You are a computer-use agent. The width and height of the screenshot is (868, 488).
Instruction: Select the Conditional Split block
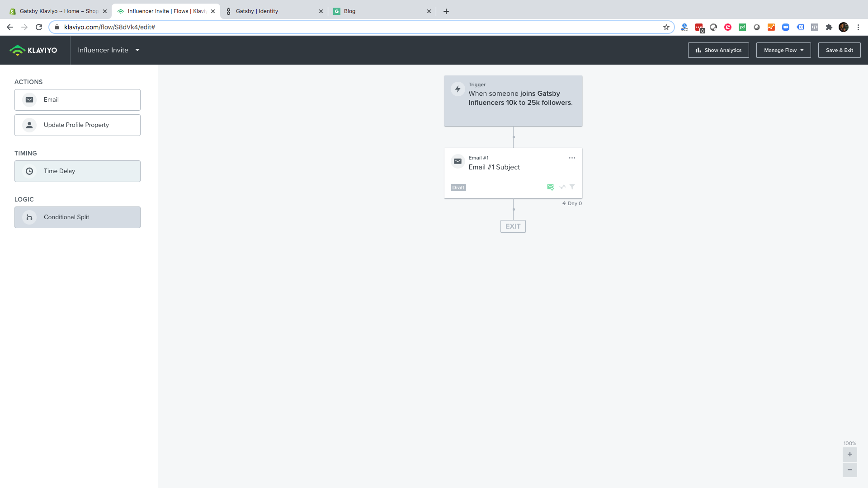tap(77, 217)
